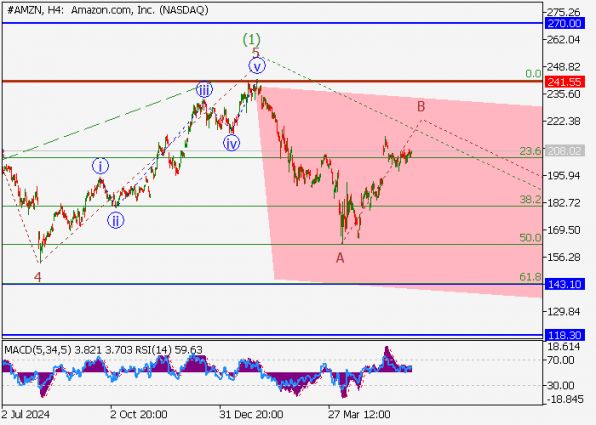Select the circled wave iii marker
596x425 pixels.
204,90
